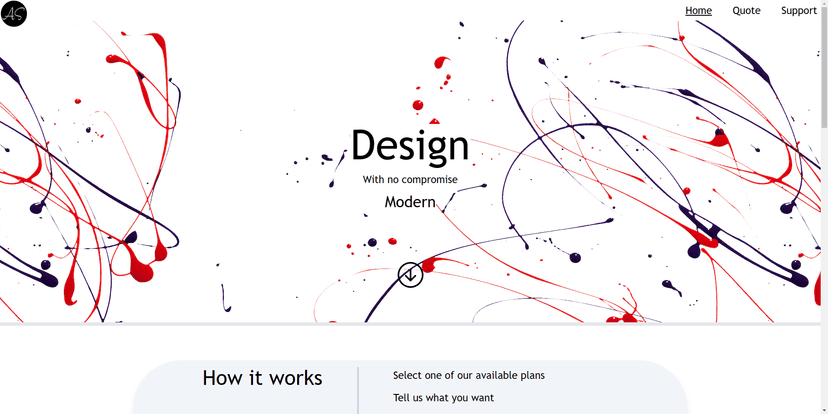Click the vertical scrollbar thumb
Image resolution: width=828 pixels, height=414 pixels.
click(x=824, y=67)
